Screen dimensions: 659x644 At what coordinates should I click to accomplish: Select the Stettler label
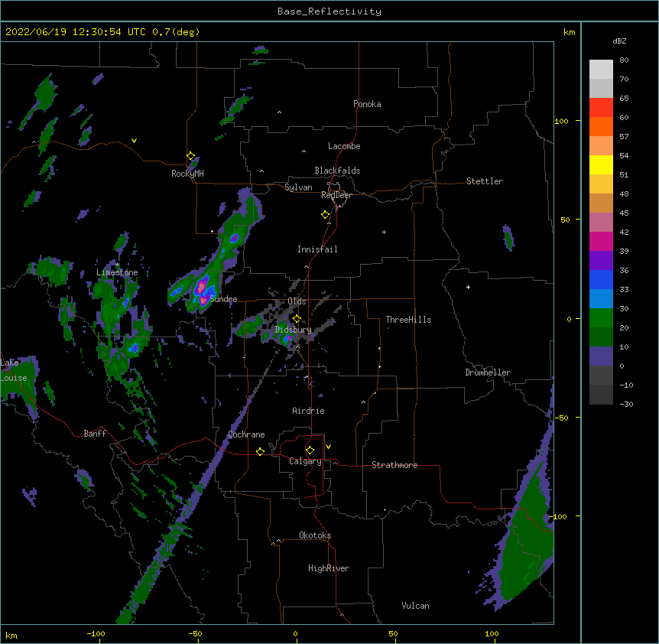(x=485, y=181)
